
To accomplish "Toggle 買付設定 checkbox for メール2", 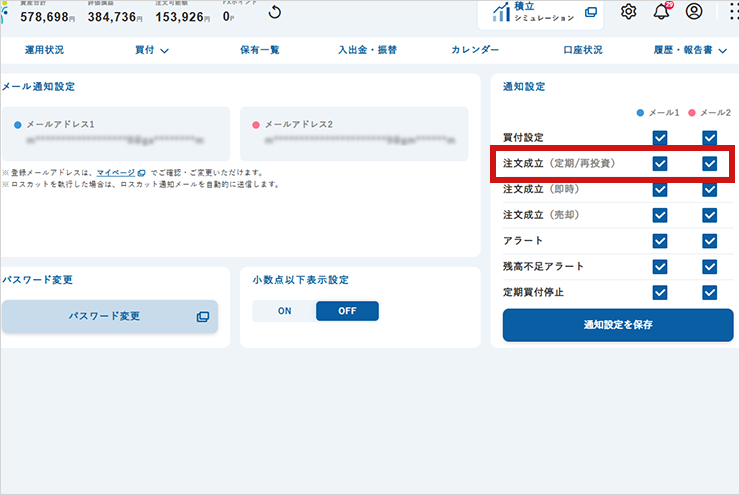I will coord(709,138).
